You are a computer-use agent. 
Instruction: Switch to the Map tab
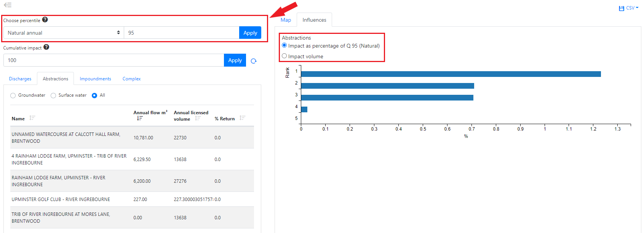click(x=286, y=20)
